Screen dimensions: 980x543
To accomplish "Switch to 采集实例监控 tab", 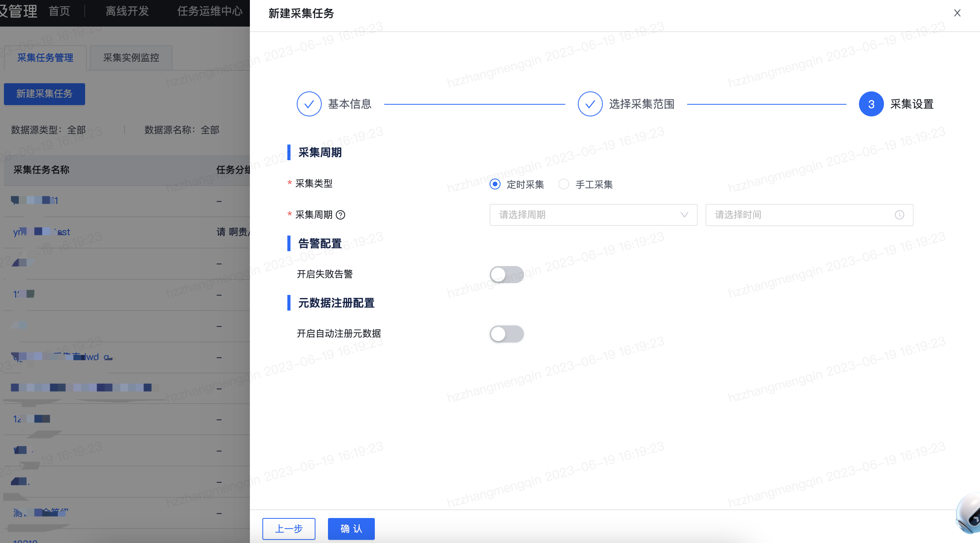I will click(131, 58).
